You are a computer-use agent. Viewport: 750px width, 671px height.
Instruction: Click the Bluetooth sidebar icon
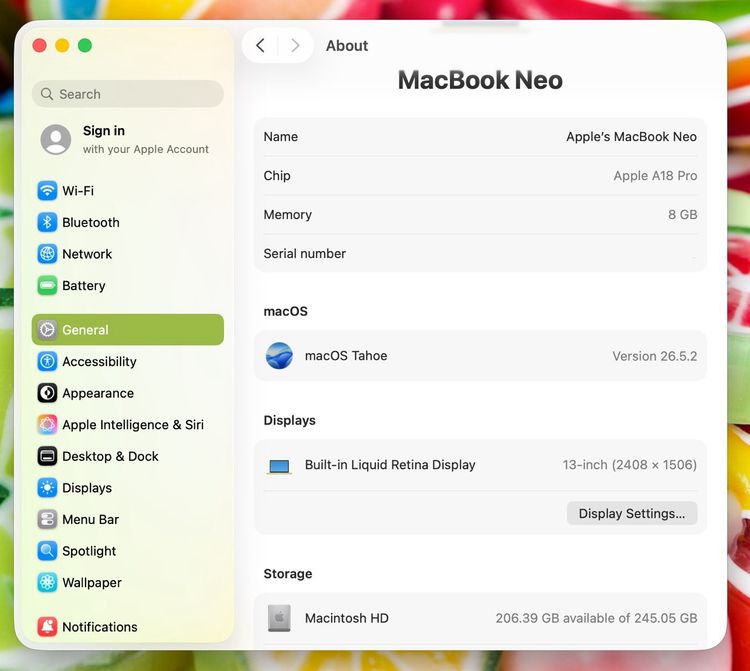pos(47,222)
